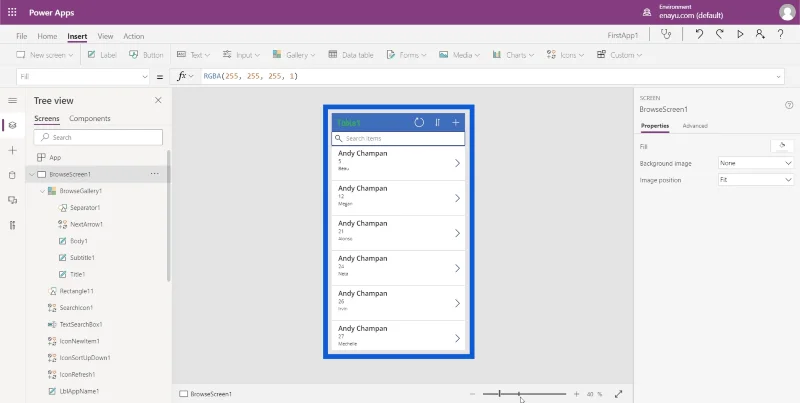The image size is (800, 403).
Task: Open the Media sidebar icon
Action: tap(13, 200)
